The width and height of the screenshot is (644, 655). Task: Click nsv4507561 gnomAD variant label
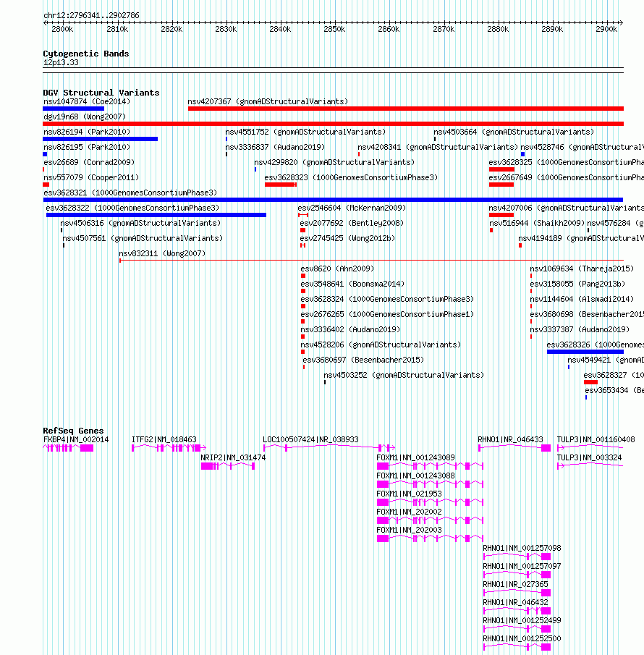point(143,238)
